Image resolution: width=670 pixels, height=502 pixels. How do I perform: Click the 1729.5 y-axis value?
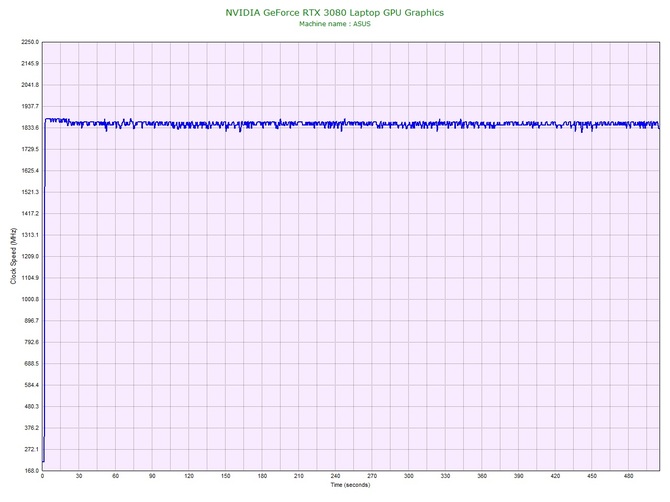click(x=30, y=149)
